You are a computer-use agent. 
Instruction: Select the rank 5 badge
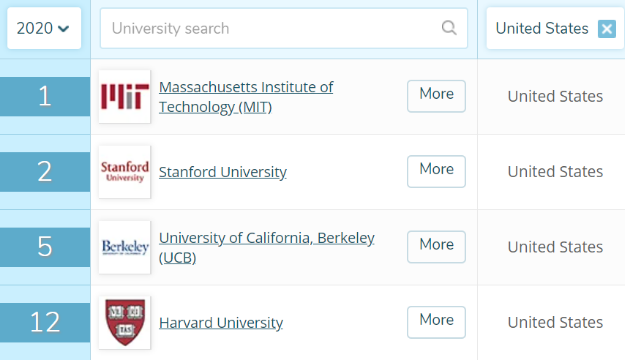[x=45, y=247]
